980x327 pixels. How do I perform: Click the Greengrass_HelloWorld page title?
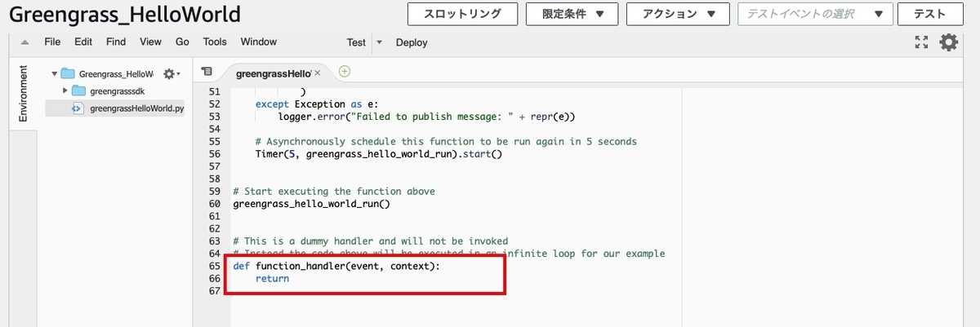click(125, 15)
